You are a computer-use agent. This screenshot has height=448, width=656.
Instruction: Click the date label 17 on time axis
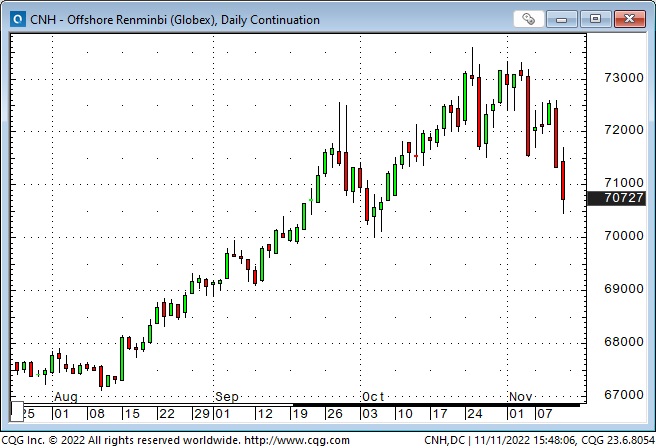pos(440,414)
